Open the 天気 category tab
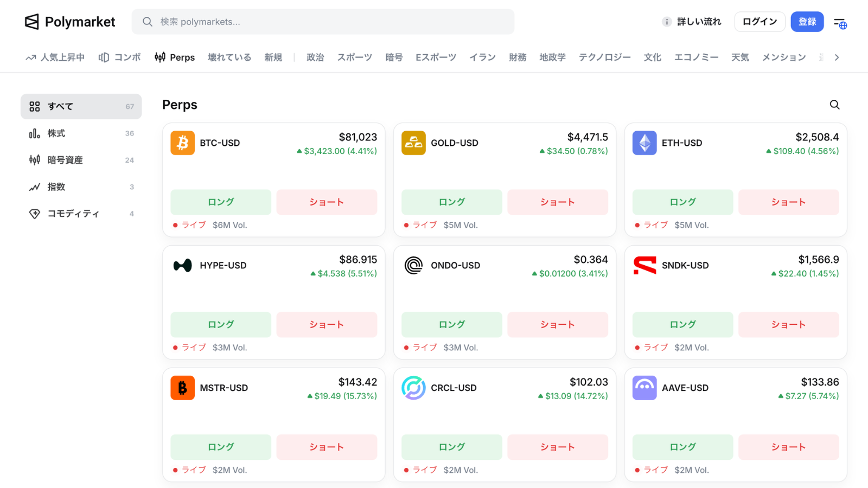The width and height of the screenshot is (868, 488). click(x=741, y=57)
